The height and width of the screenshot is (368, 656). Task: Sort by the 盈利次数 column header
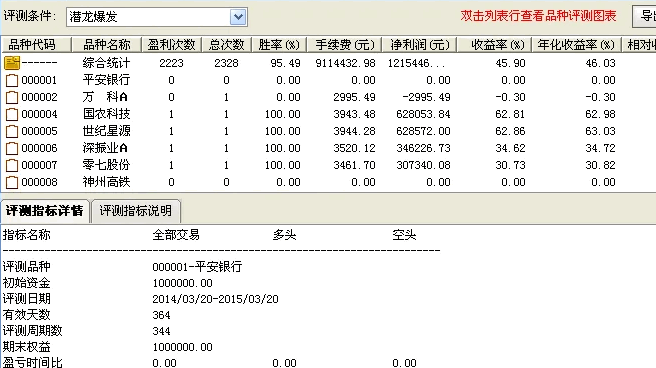tap(172, 45)
